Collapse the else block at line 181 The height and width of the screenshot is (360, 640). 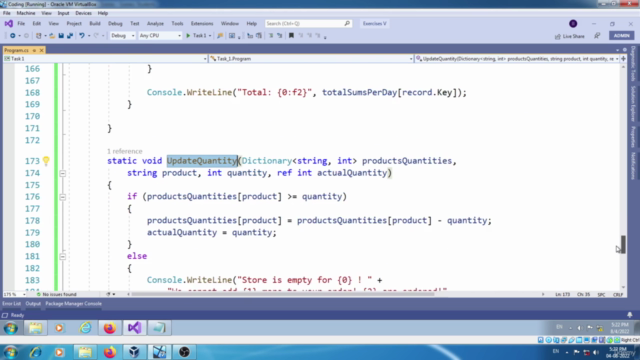tap(62, 257)
